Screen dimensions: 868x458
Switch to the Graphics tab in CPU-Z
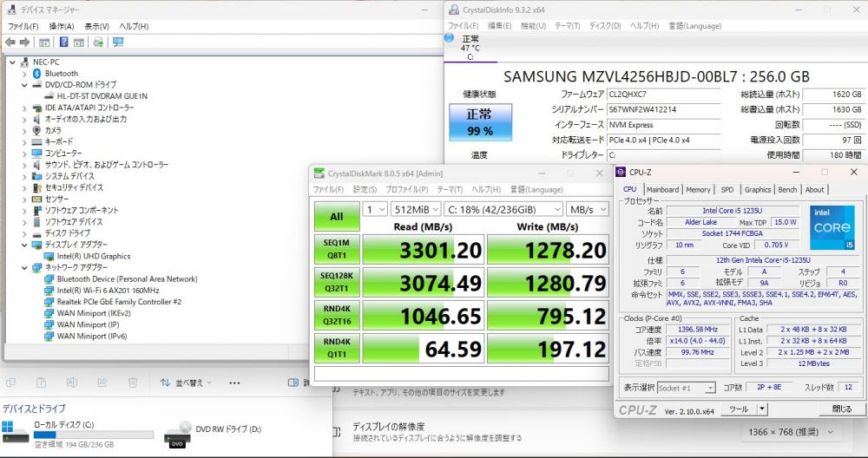click(757, 189)
